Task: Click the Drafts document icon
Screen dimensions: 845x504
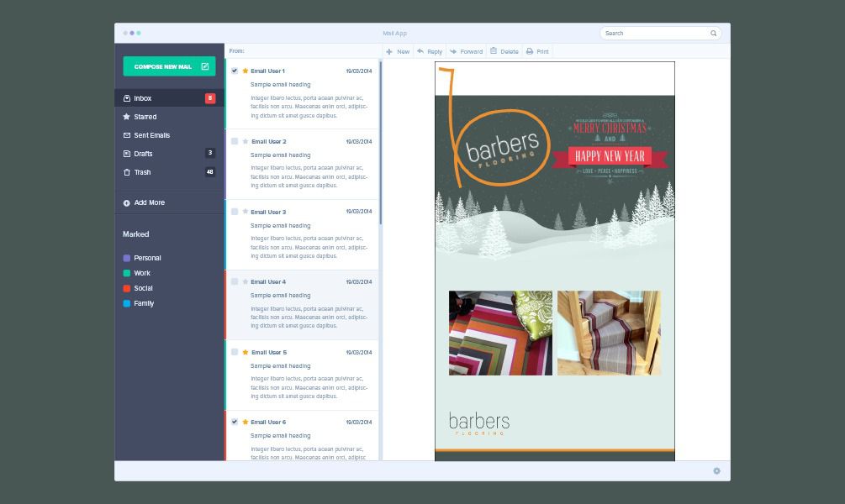Action: click(127, 154)
